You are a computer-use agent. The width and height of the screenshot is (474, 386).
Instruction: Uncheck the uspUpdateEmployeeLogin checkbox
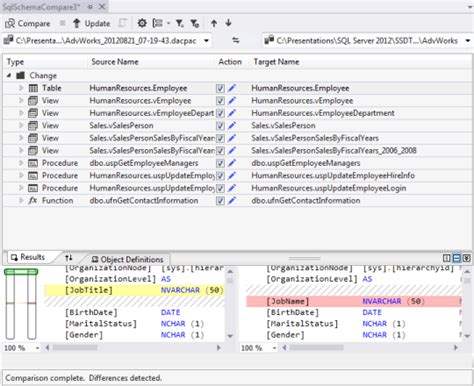coord(220,188)
